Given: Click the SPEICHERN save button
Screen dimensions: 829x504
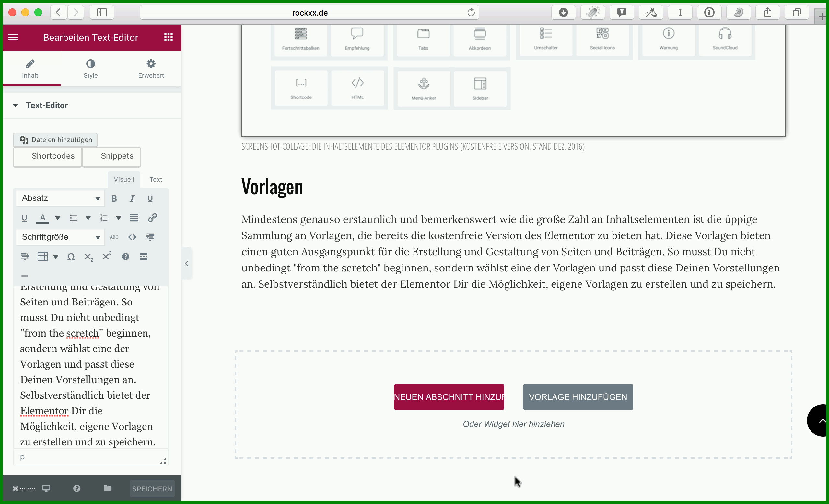Looking at the screenshot, I should point(152,489).
